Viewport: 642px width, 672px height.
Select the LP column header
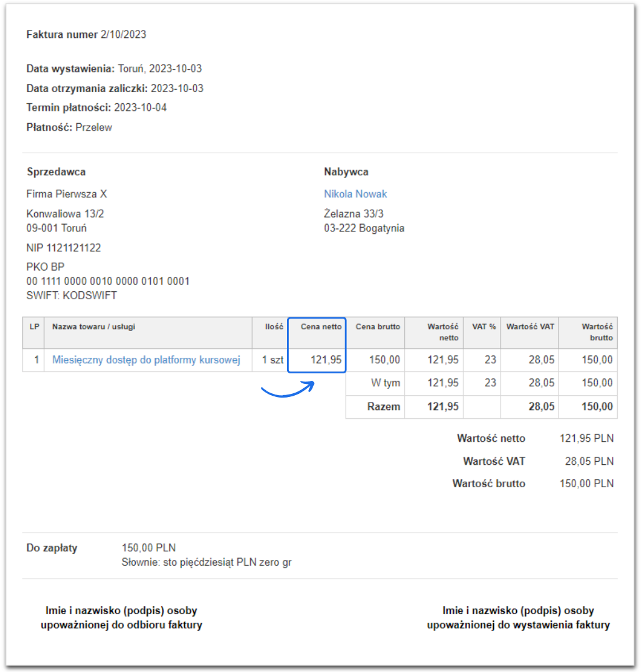[33, 326]
